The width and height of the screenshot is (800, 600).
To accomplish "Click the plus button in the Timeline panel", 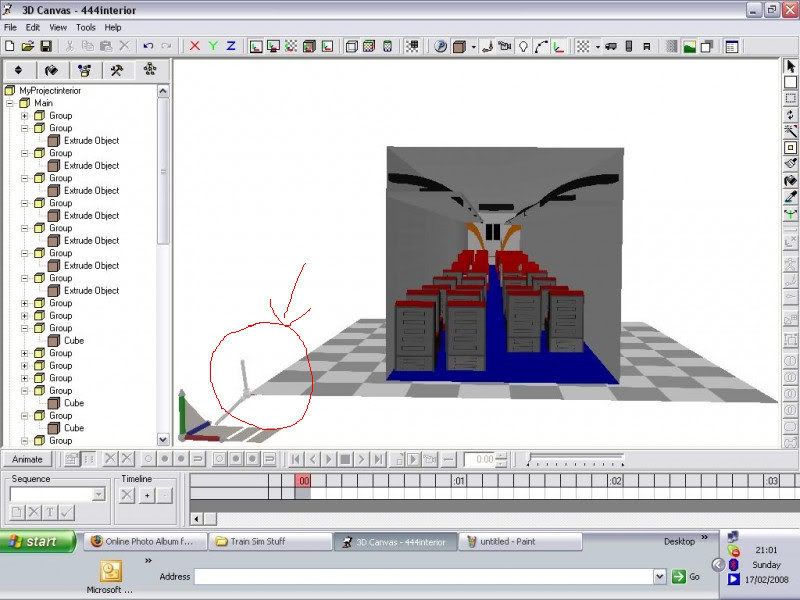I will click(x=148, y=496).
